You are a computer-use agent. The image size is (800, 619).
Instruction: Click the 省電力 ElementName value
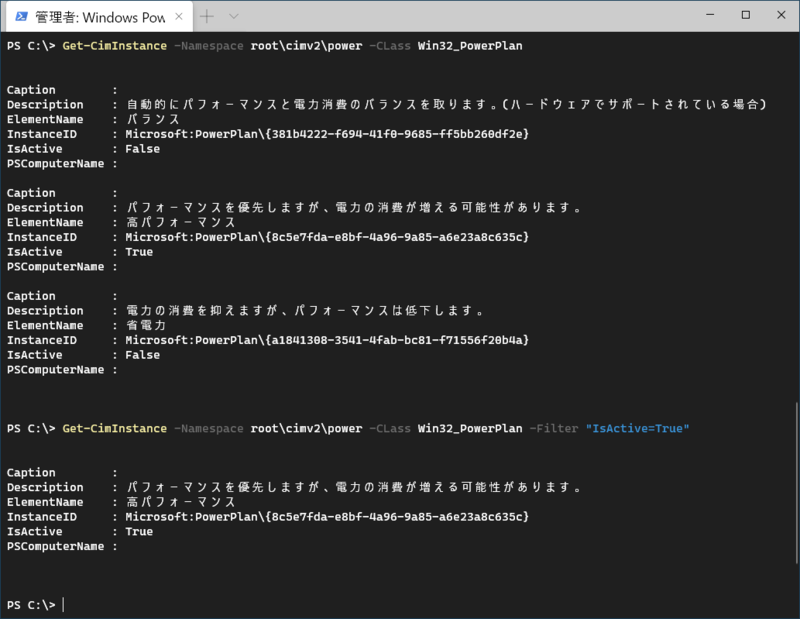point(146,326)
